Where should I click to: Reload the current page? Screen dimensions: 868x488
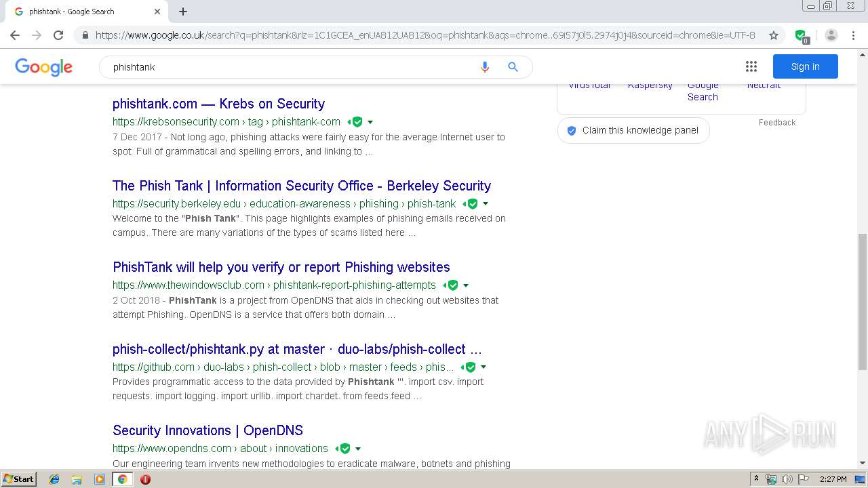pyautogui.click(x=58, y=35)
